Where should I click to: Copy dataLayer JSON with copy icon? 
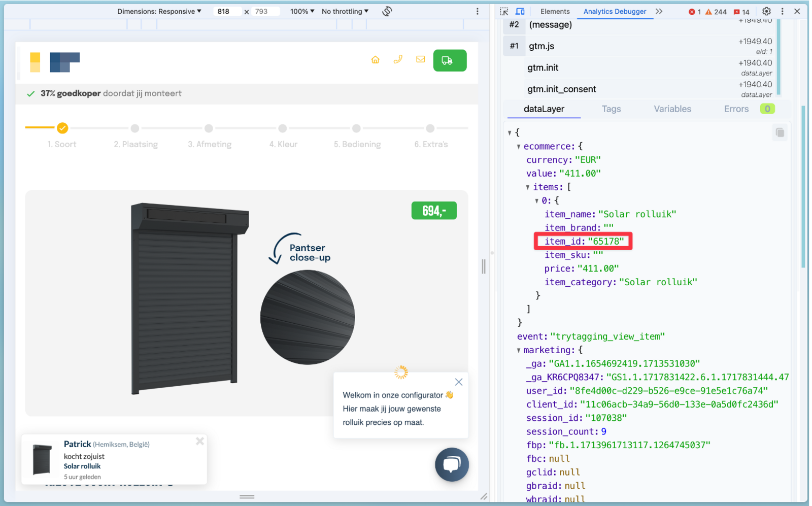point(780,133)
